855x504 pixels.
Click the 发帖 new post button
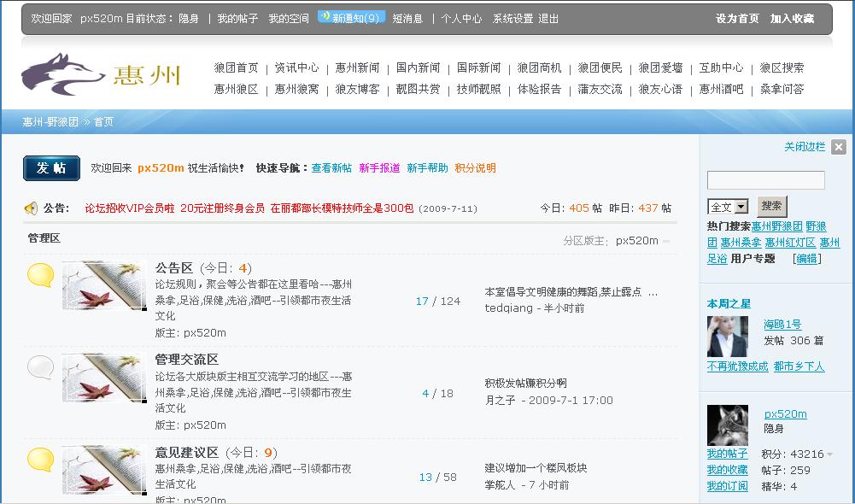click(x=51, y=168)
